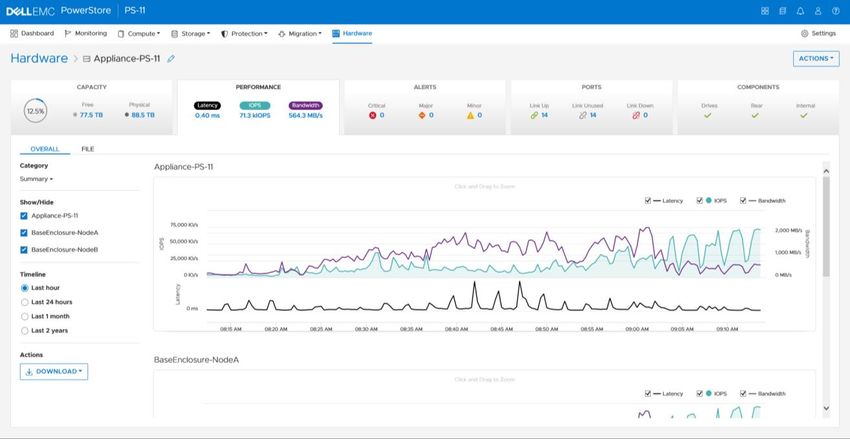Click the scrollbar up arrow

(826, 171)
